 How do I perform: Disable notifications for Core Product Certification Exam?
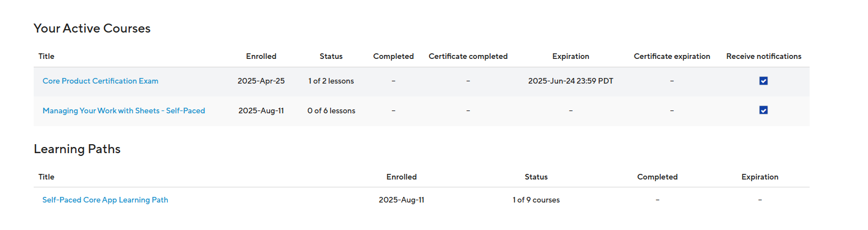click(x=764, y=81)
